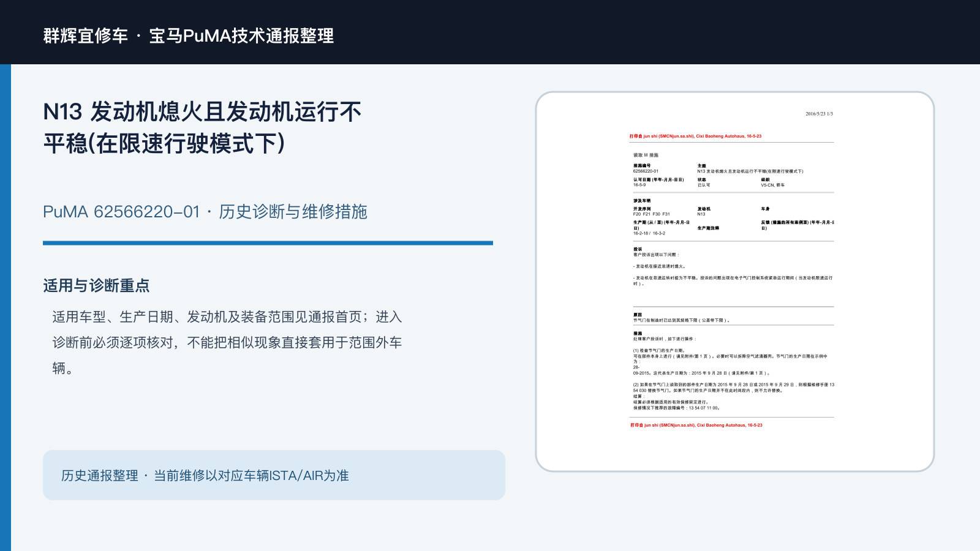Click the 开发序列 F20 F21 F30 F31 entry
This screenshot has height=551, width=980.
652,211
